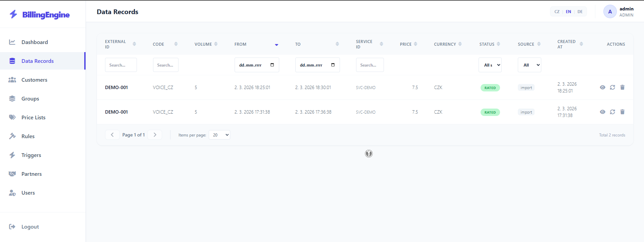This screenshot has width=644, height=242.
Task: View details of the 17:31:38 record
Action: [603, 112]
